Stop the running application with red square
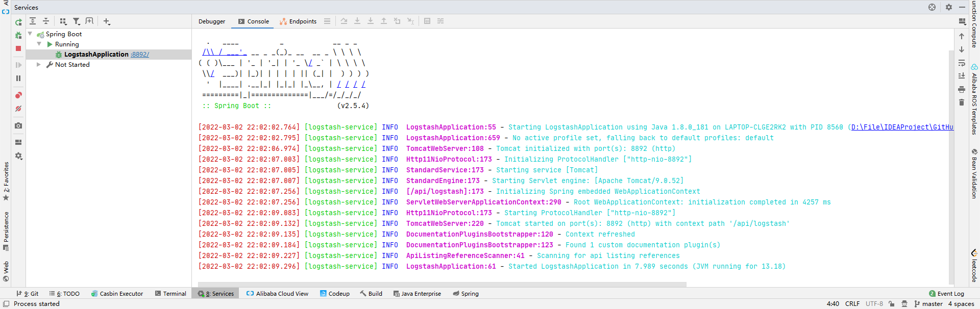 point(18,48)
